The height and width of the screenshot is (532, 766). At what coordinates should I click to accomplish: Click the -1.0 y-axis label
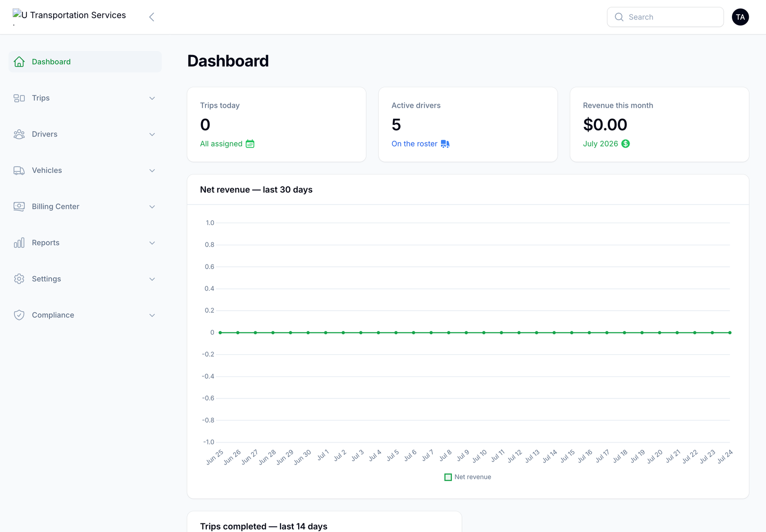click(208, 442)
